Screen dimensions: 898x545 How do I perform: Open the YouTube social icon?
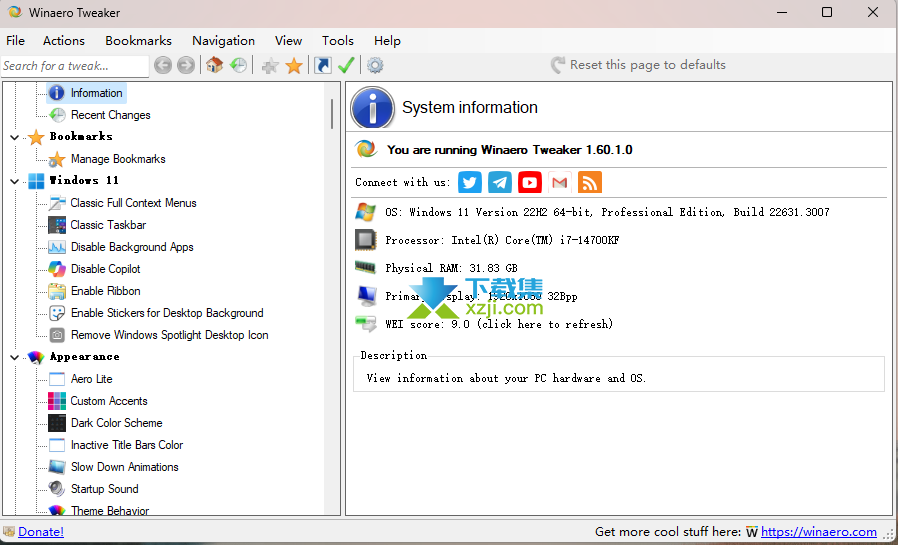(x=530, y=183)
